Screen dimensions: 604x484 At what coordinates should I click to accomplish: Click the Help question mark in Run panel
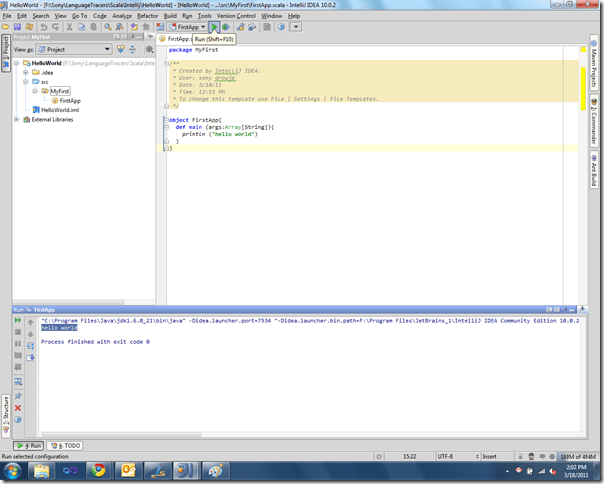[x=18, y=419]
